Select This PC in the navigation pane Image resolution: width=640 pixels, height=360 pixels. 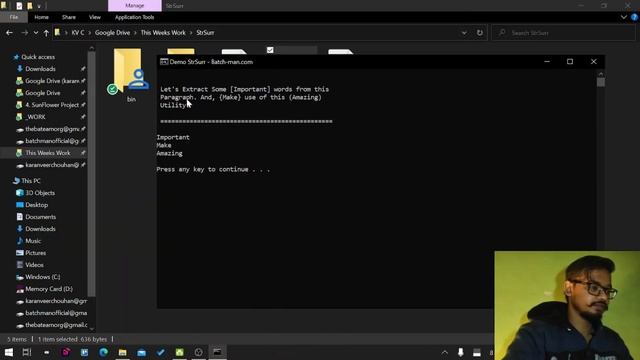(30, 181)
